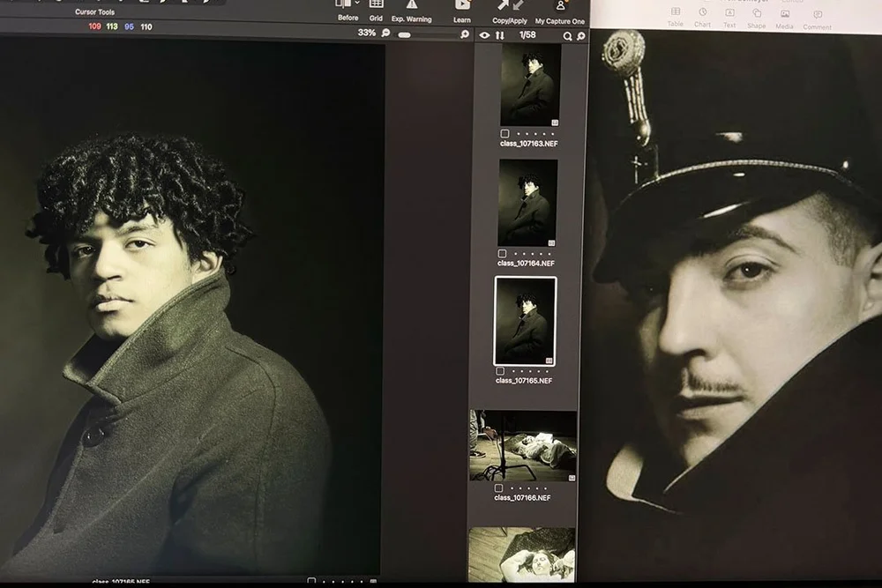Click the class_107166.NEF file name label
882x588 pixels.
click(x=522, y=497)
